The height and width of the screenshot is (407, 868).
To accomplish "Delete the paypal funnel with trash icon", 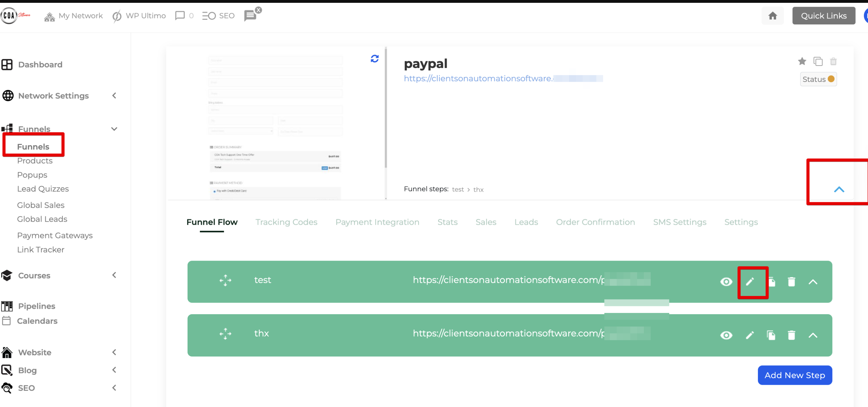I will pyautogui.click(x=834, y=61).
